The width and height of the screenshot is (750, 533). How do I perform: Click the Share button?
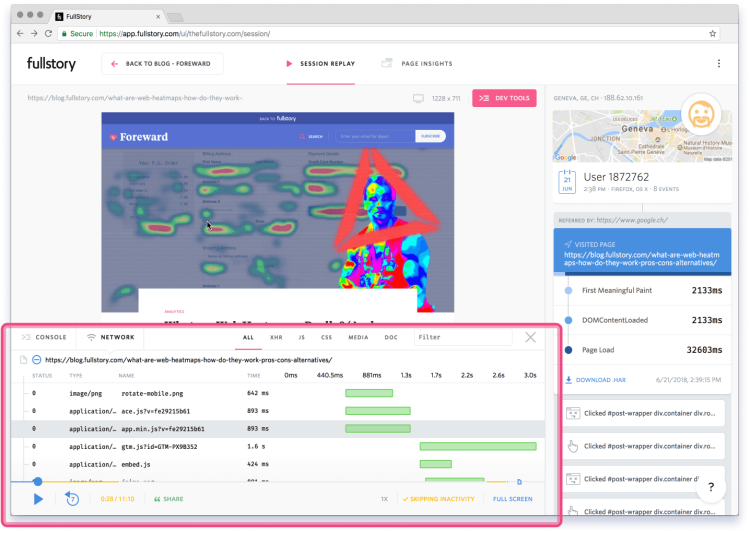click(x=168, y=499)
